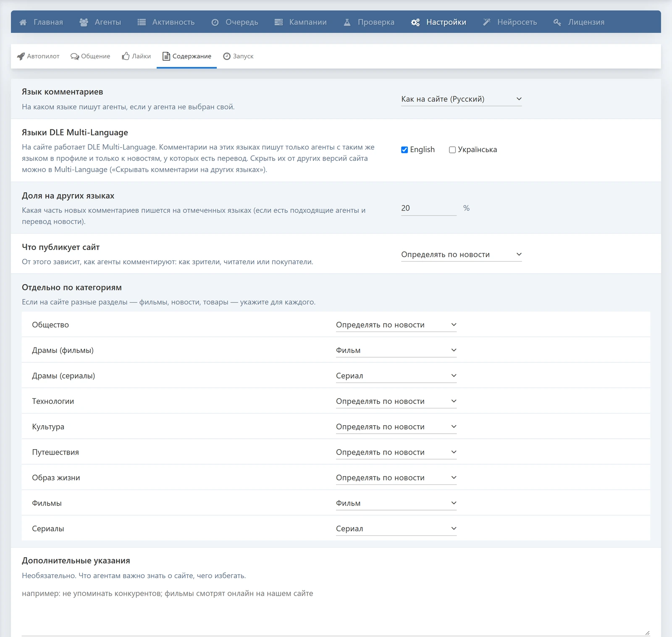Go to the Очередь section
The image size is (672, 637).
[234, 22]
